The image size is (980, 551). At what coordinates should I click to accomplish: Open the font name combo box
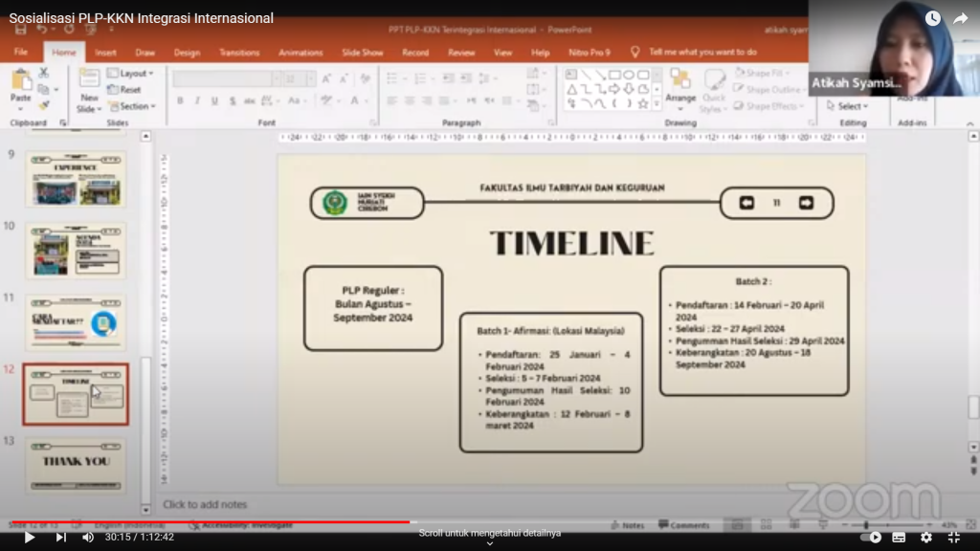pos(228,78)
